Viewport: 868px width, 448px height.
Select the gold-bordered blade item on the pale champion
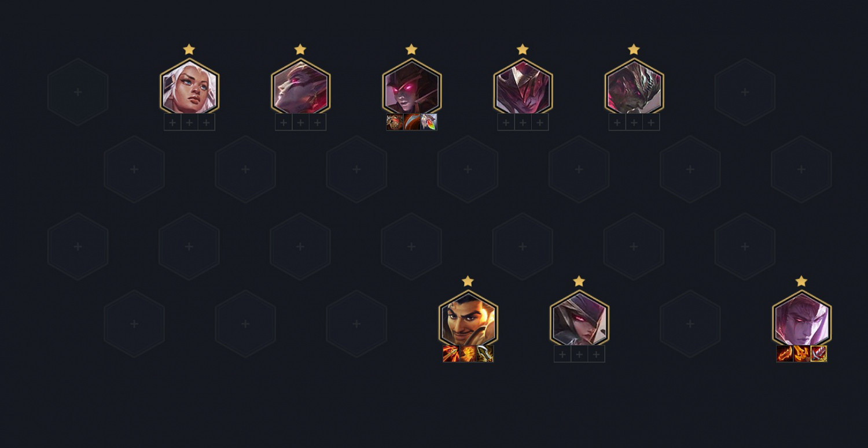pos(819,354)
